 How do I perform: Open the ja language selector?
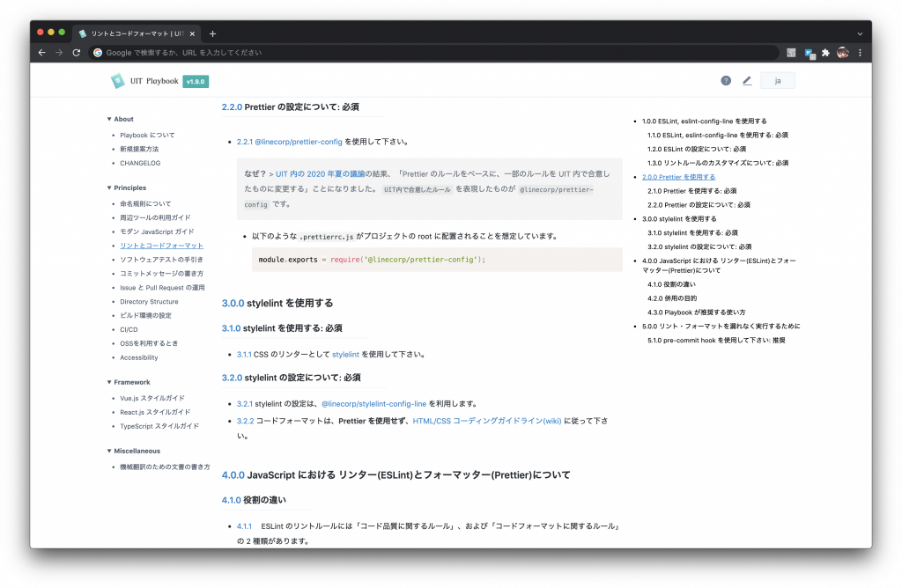coord(778,80)
